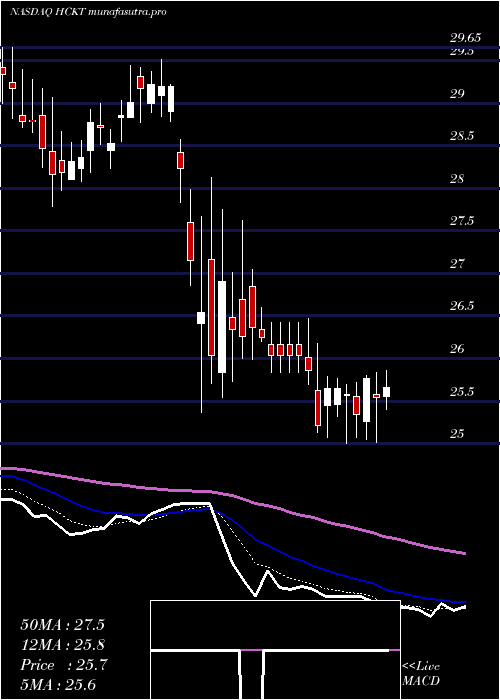Click the pink 50MA line endpoint
The height and width of the screenshot is (700, 500).
coord(465,554)
